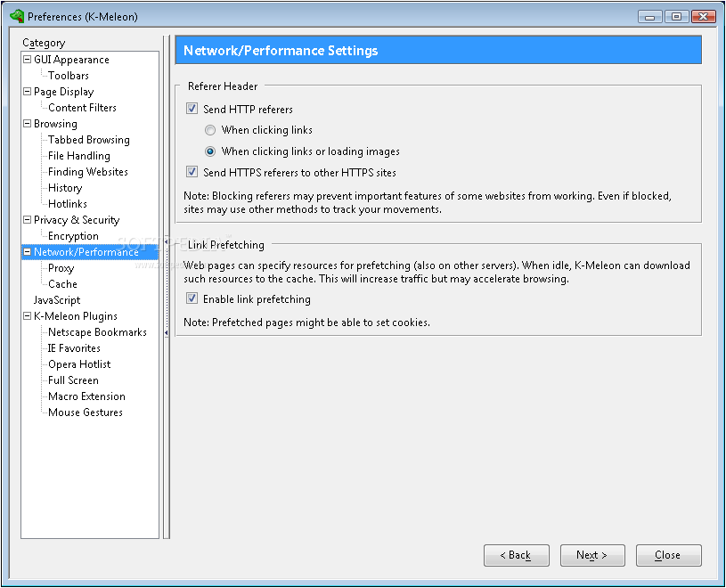Select When clicking links or loading images
The width and height of the screenshot is (726, 588).
pos(210,151)
